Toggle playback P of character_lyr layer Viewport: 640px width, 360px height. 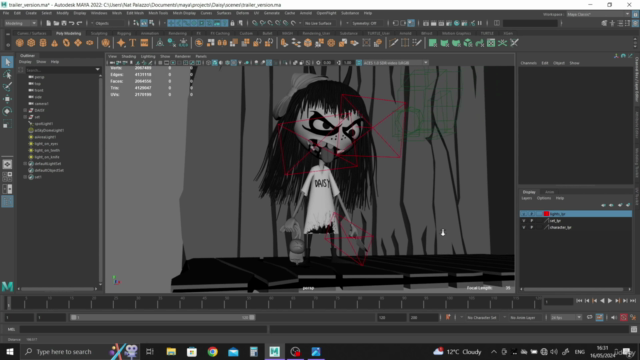[x=531, y=227]
